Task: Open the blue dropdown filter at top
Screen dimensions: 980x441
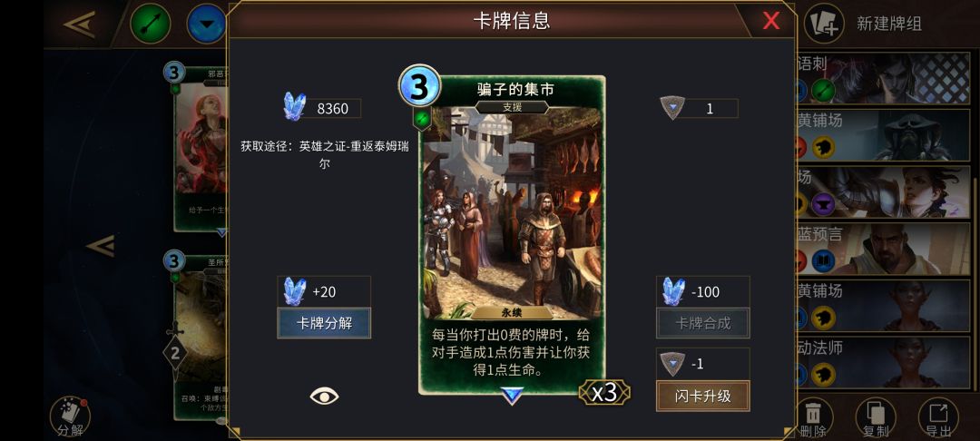Action: pyautogui.click(x=206, y=24)
